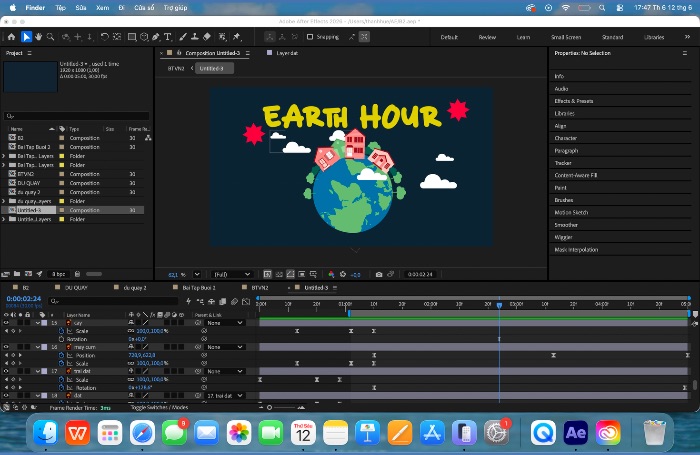Screen dimensions: 700x455
Task: Collapse layer 15 cay properties
Action: [38, 322]
